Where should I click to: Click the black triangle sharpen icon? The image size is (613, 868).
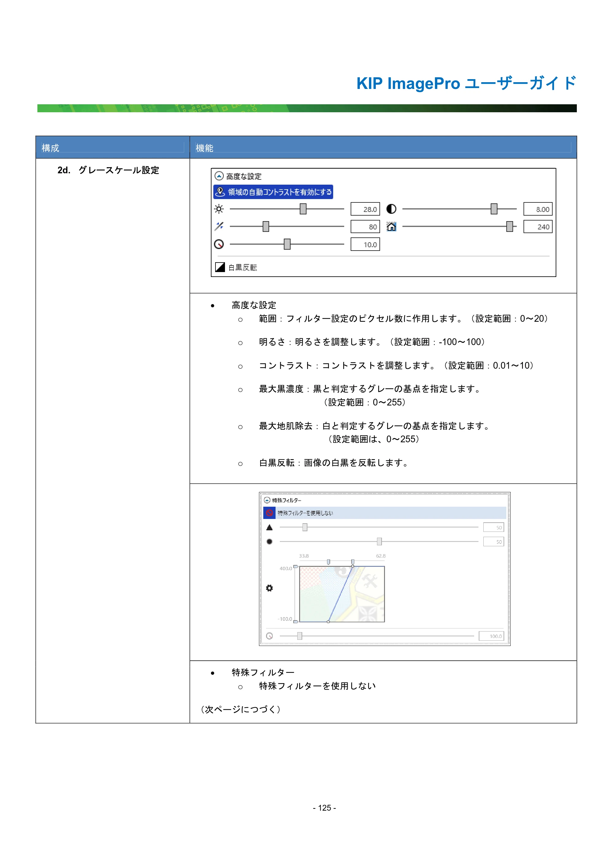(x=269, y=527)
